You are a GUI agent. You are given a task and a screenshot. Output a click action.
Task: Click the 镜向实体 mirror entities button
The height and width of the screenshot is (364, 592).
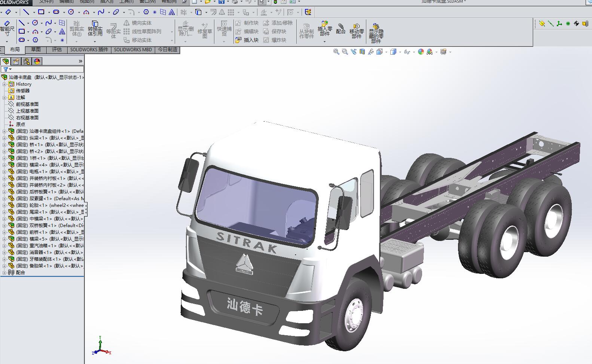[138, 23]
